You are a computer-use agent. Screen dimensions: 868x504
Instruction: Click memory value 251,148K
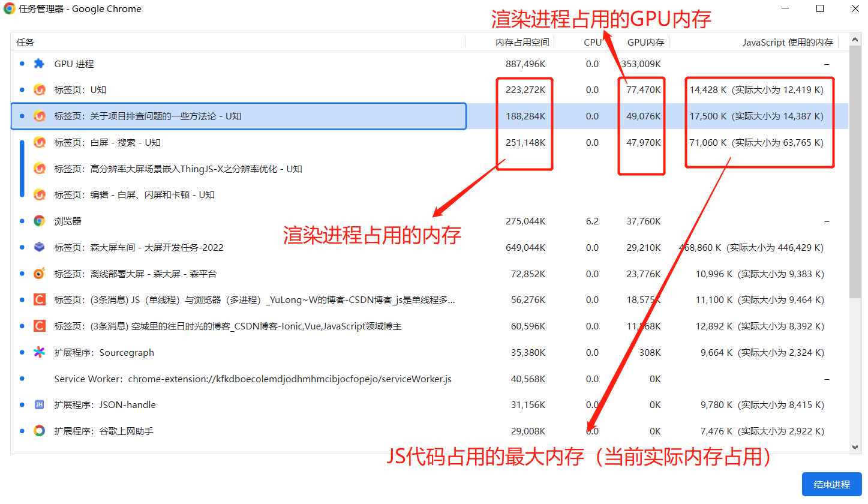(525, 142)
